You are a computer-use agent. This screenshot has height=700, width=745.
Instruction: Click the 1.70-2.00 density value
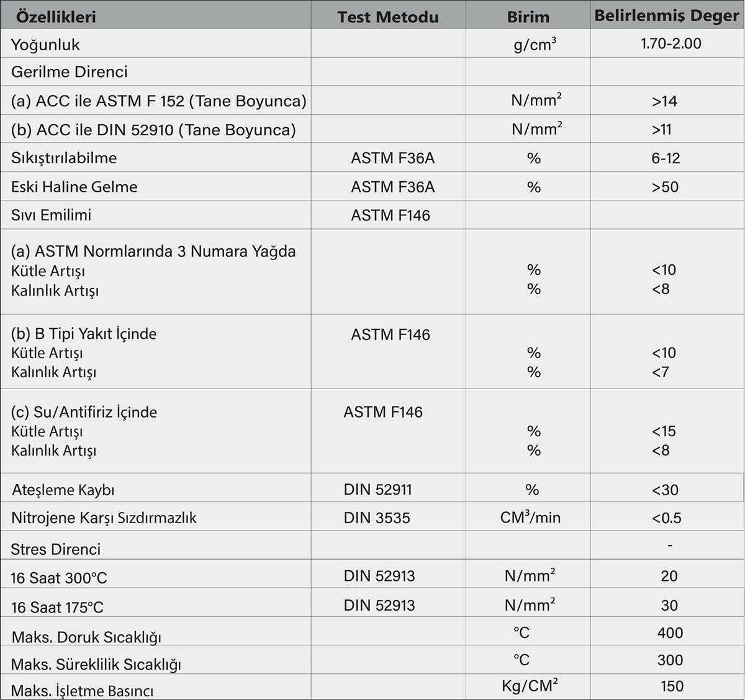tap(670, 43)
